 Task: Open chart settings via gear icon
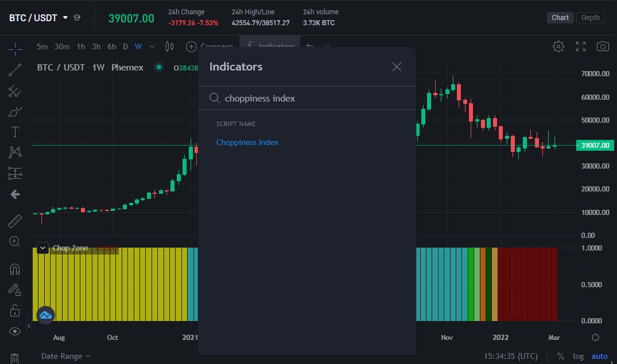point(558,46)
